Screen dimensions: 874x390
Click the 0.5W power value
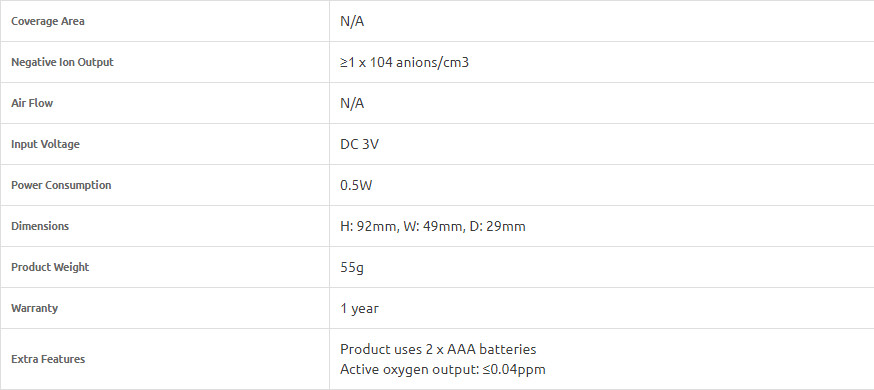coord(356,186)
